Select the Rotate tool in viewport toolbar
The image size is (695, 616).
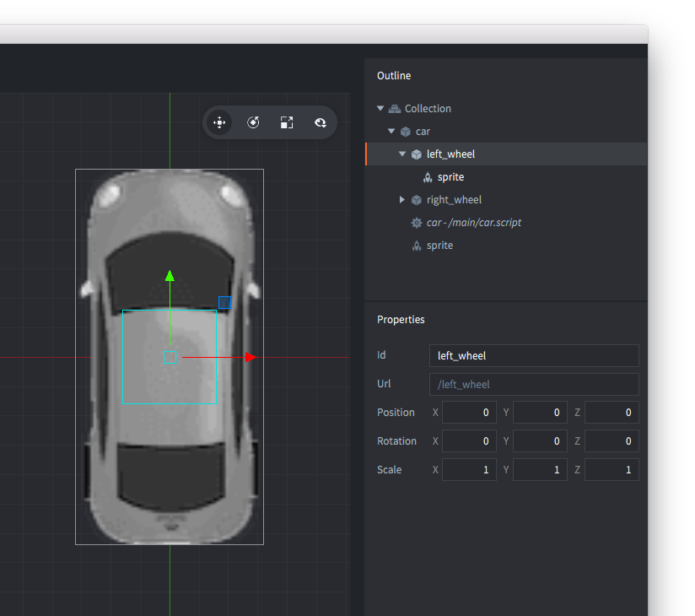253,122
